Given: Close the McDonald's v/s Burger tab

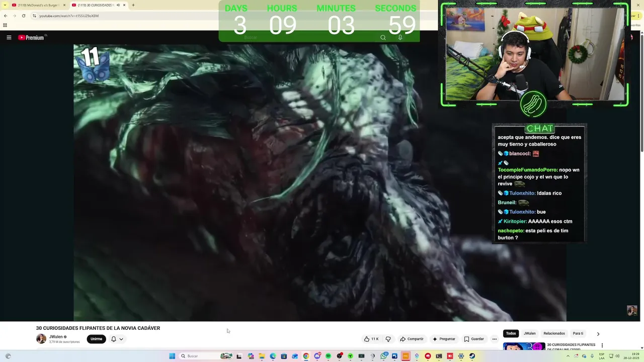Looking at the screenshot, I should [x=64, y=5].
